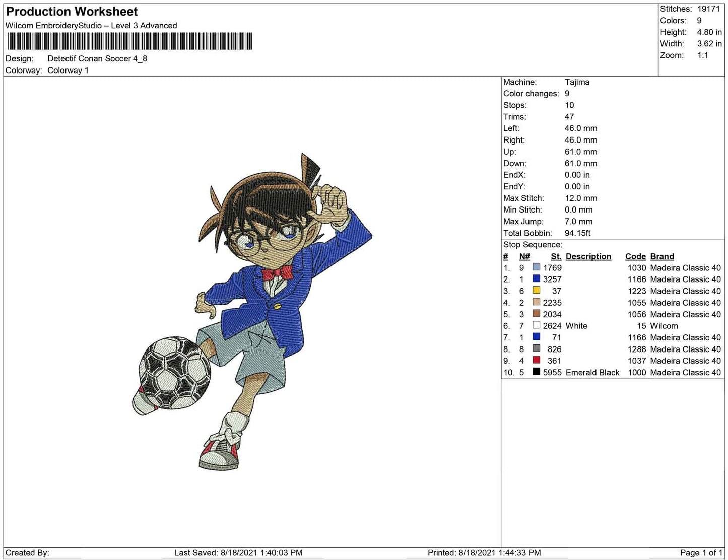This screenshot has height=560, width=728.
Task: Click the White description in row 6
Action: pos(576,326)
